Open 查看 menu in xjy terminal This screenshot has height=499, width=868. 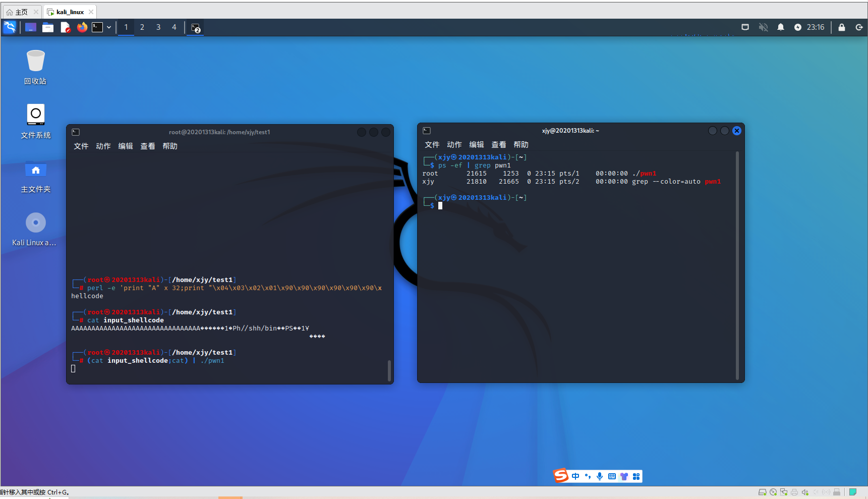(x=499, y=144)
